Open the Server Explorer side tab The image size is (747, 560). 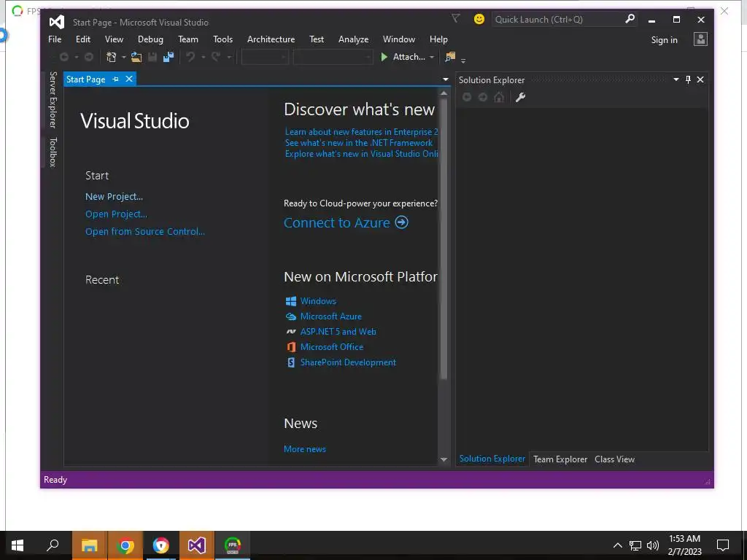click(53, 99)
